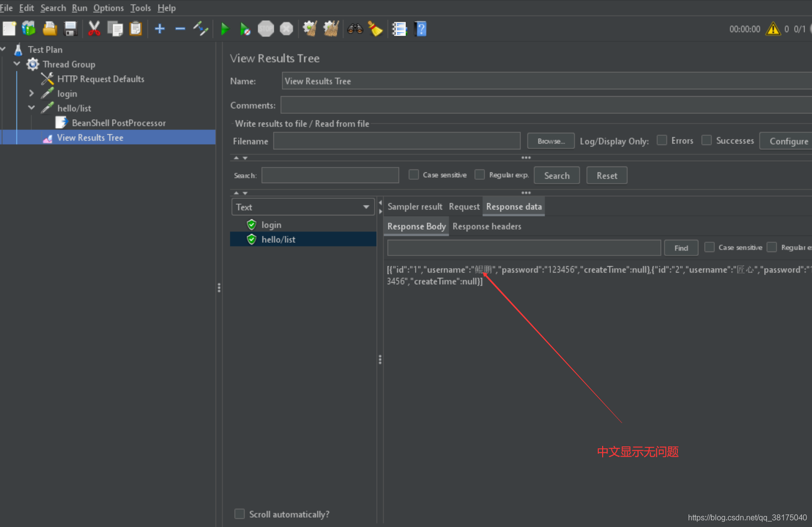Click the binoculars Search icon
This screenshot has width=812, height=527.
(x=355, y=29)
